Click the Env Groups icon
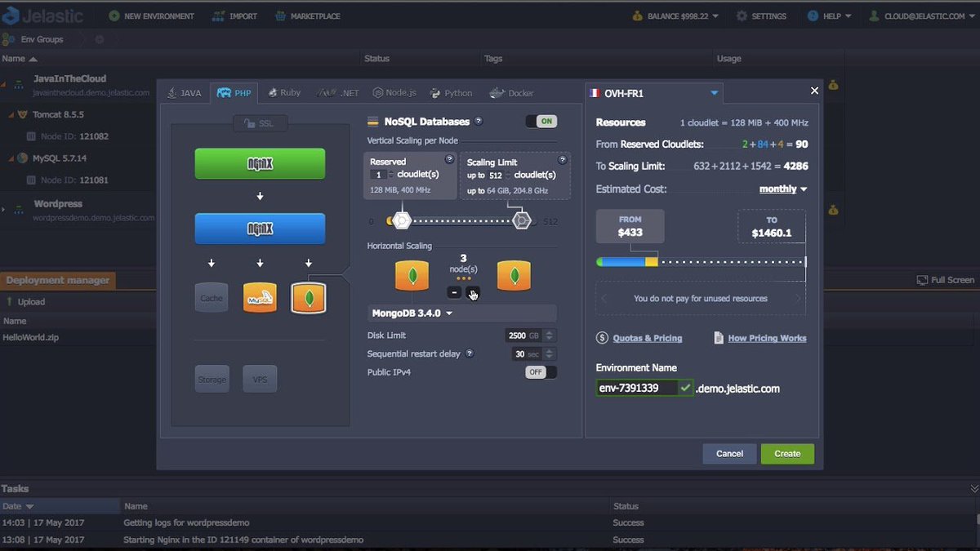Screen dimensions: 980x551 pyautogui.click(x=9, y=39)
